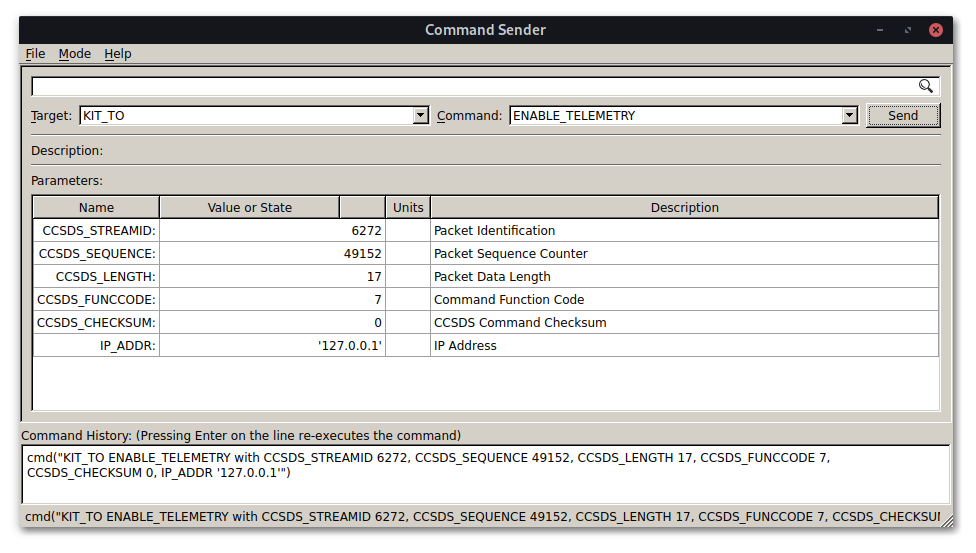
Task: Edit the CCSDS_SEQUENCE value 49152
Action: [x=272, y=254]
